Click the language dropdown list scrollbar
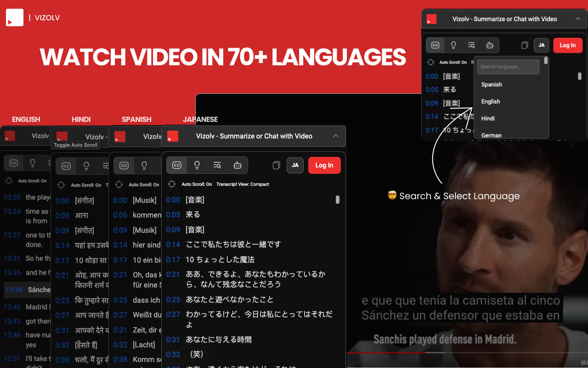 [x=546, y=60]
